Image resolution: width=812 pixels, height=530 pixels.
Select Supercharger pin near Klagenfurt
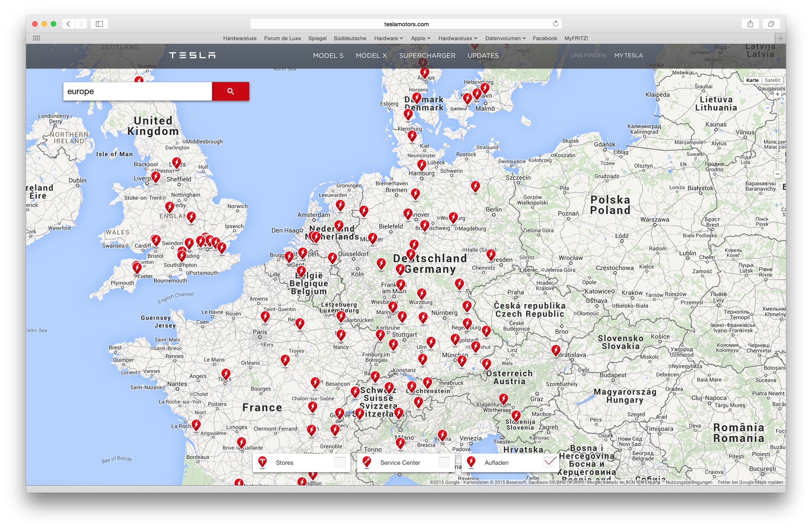click(503, 399)
